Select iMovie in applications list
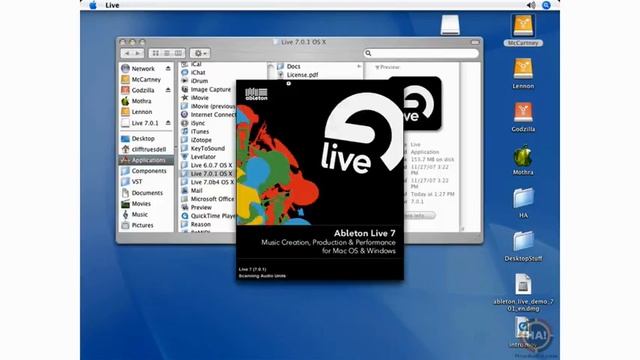The image size is (640, 360). click(195, 98)
